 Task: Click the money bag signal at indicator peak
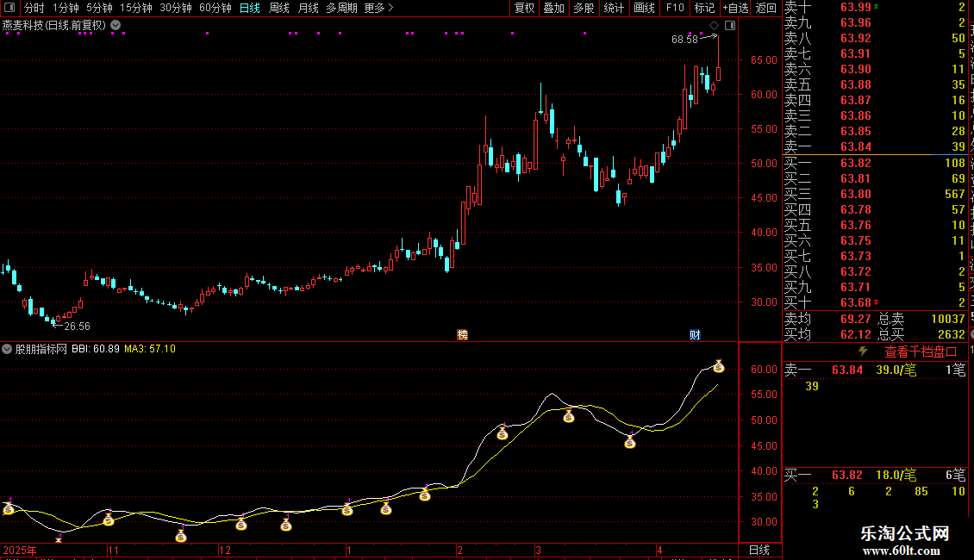pyautogui.click(x=719, y=366)
